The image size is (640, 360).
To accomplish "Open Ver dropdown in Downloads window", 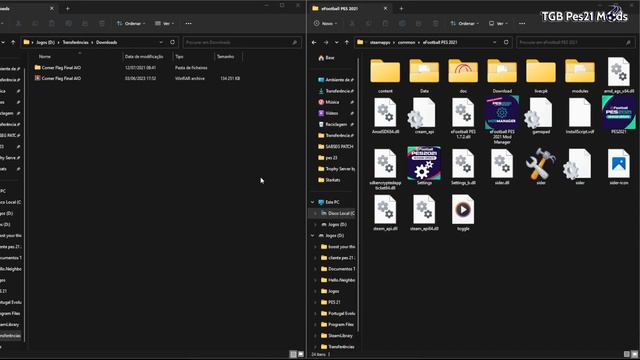I will point(164,24).
